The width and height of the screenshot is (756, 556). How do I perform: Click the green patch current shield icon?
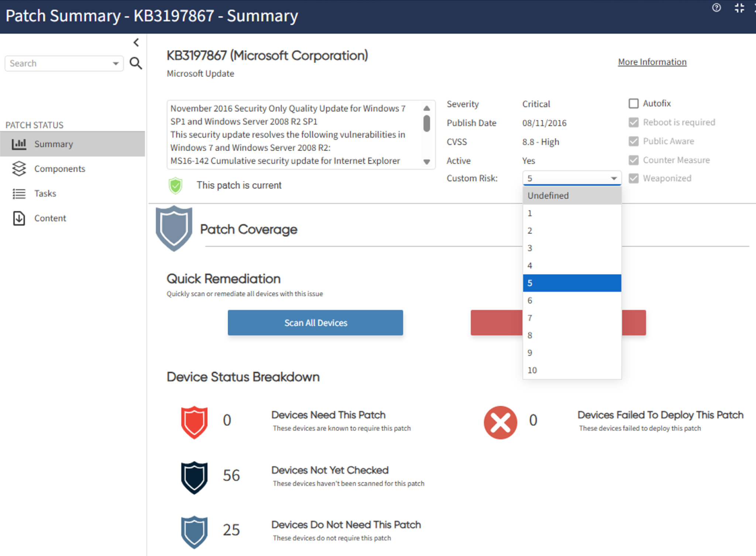175,185
